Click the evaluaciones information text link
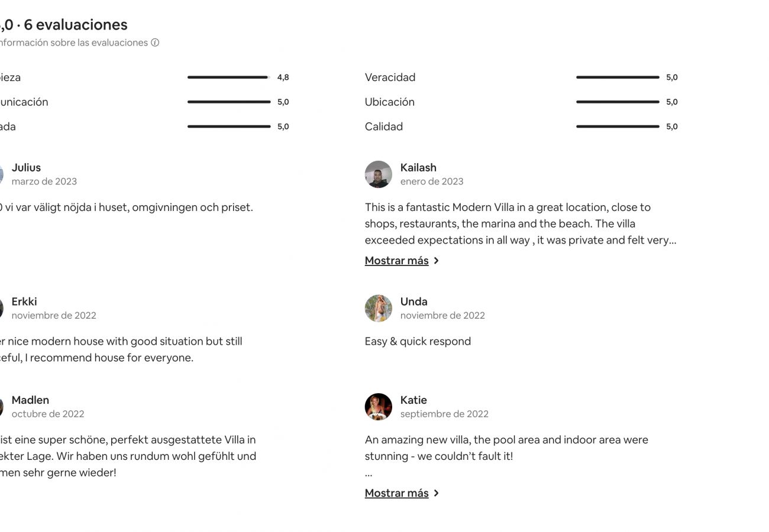 pyautogui.click(x=74, y=43)
